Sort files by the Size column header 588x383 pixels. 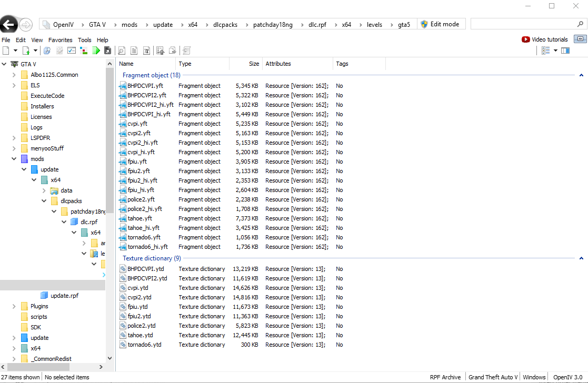(x=246, y=64)
